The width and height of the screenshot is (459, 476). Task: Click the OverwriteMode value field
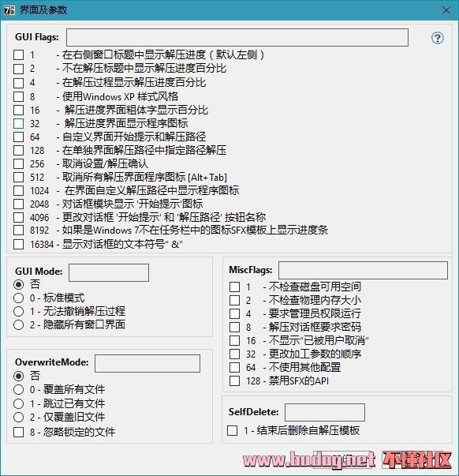tap(147, 363)
